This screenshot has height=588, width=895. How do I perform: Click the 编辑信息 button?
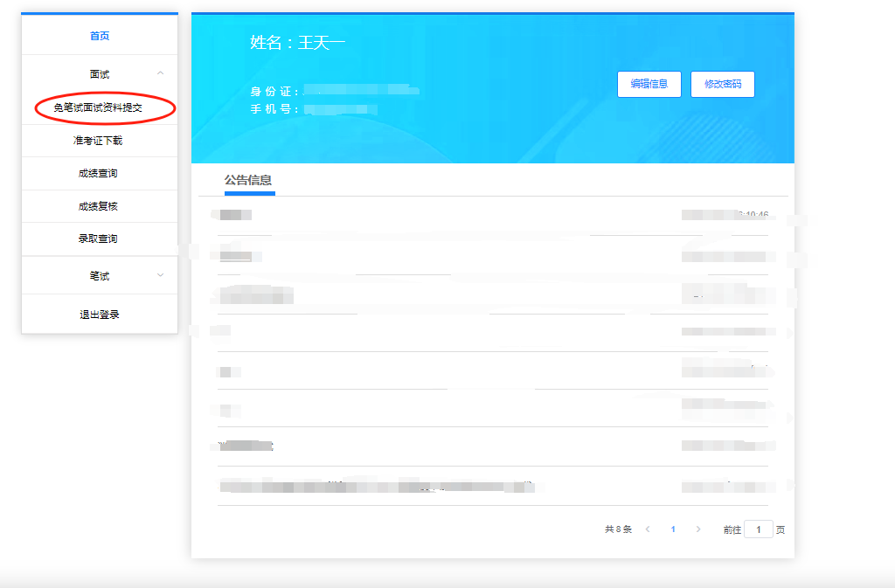click(x=649, y=84)
